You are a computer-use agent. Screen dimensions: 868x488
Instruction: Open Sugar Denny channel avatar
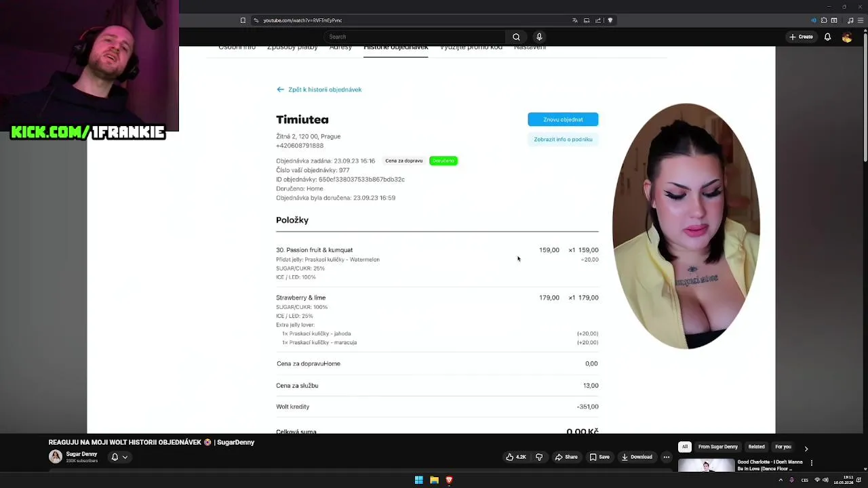[56, 457]
